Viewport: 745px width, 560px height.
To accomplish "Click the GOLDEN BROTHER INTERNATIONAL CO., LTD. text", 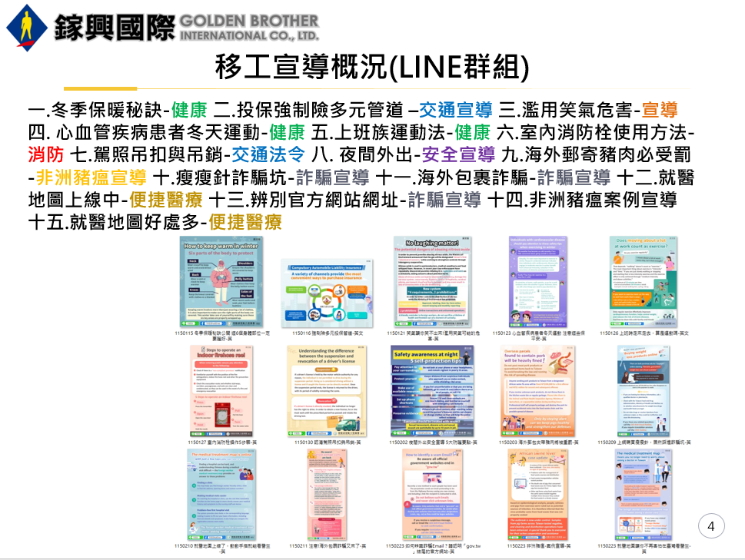I will coord(248,27).
